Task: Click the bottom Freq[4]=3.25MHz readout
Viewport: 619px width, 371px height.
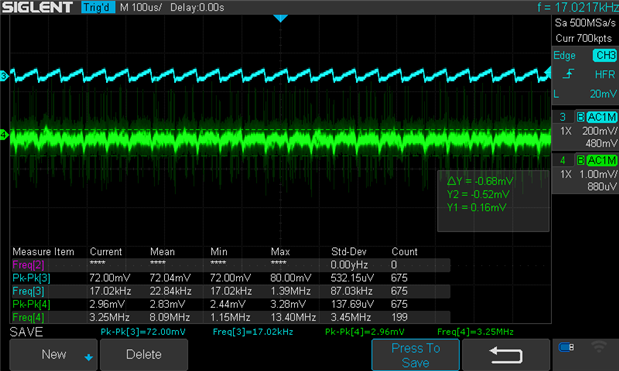Action: point(475,332)
